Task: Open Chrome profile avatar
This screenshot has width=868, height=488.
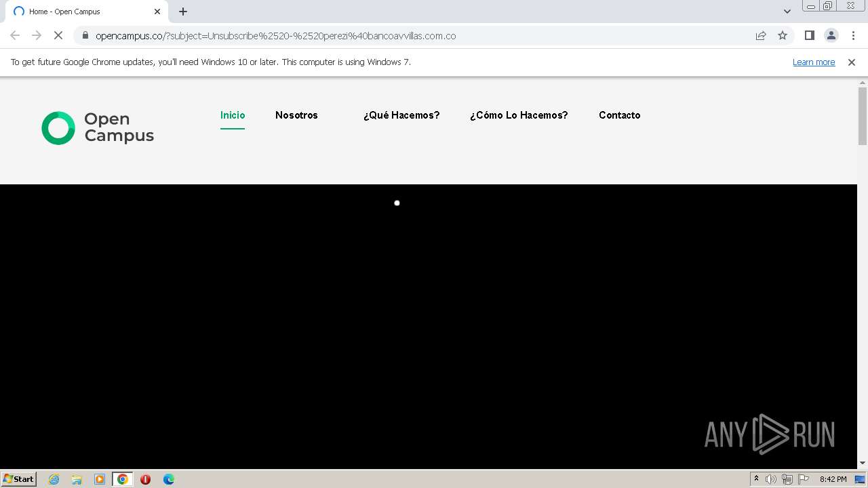Action: tap(831, 35)
